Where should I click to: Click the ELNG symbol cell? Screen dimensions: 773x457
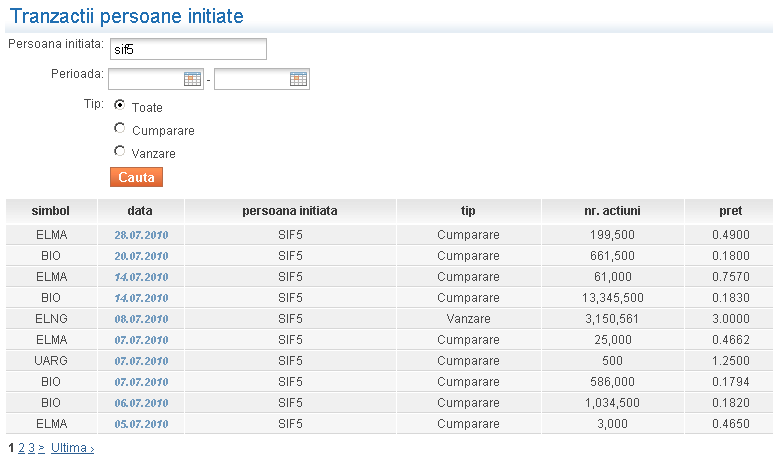(x=51, y=319)
